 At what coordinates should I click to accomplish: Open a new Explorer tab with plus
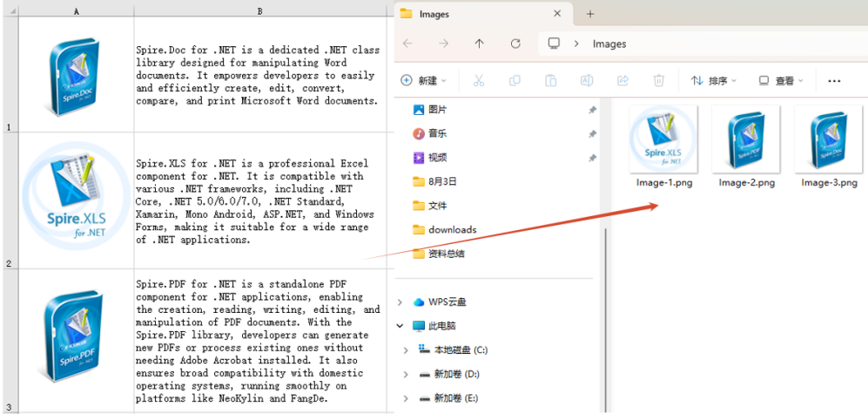click(x=590, y=14)
